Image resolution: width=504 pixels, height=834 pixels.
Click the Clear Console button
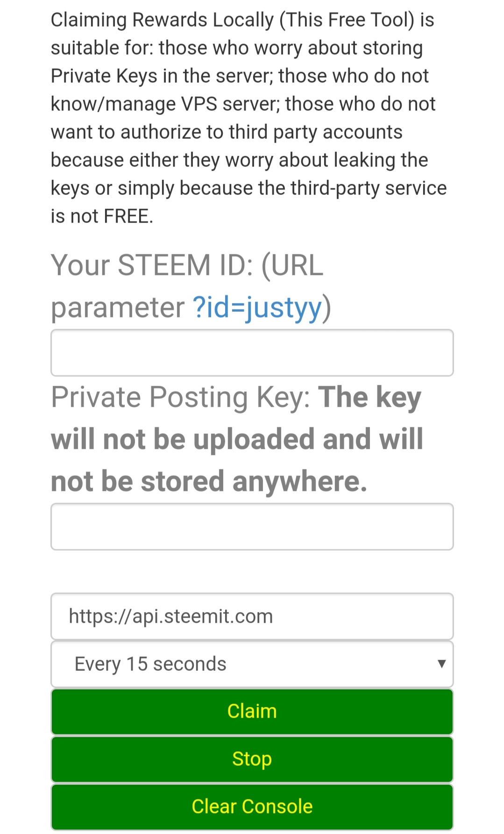[252, 806]
